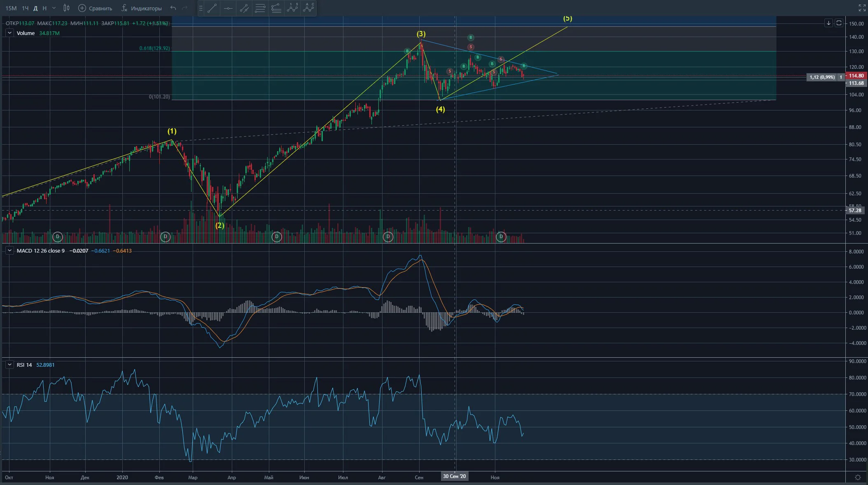
Task: Select the trend line drawing tool
Action: click(212, 8)
